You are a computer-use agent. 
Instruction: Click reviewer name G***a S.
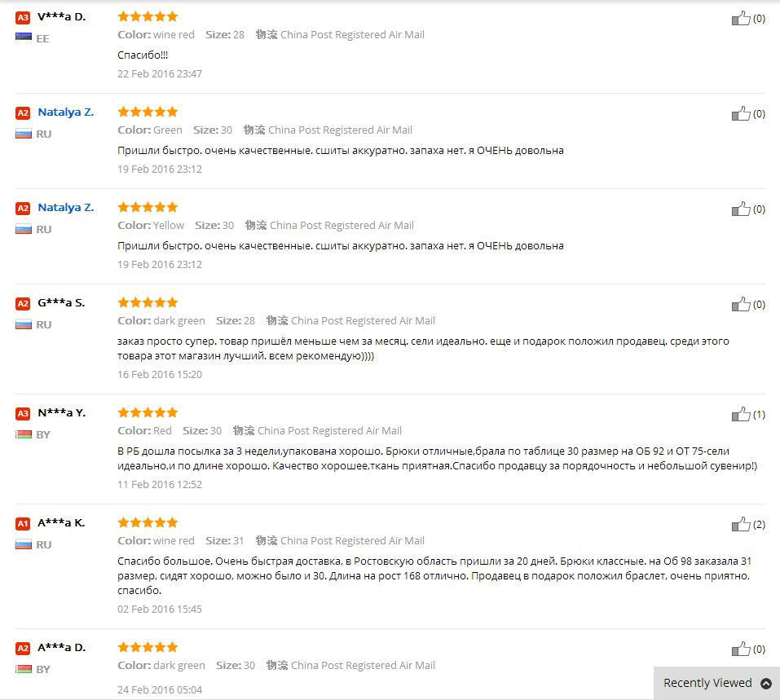tap(61, 303)
